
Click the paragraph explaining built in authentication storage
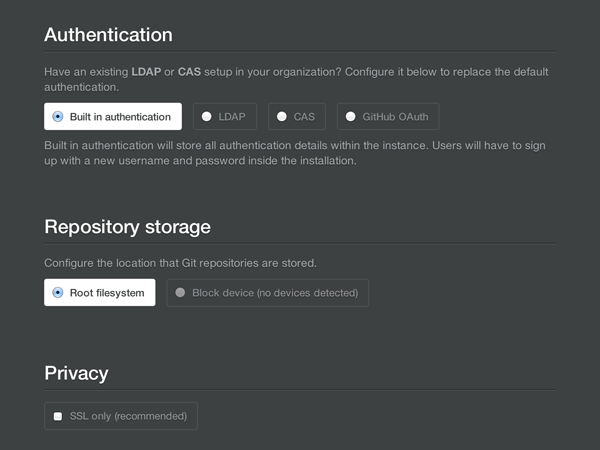(295, 153)
